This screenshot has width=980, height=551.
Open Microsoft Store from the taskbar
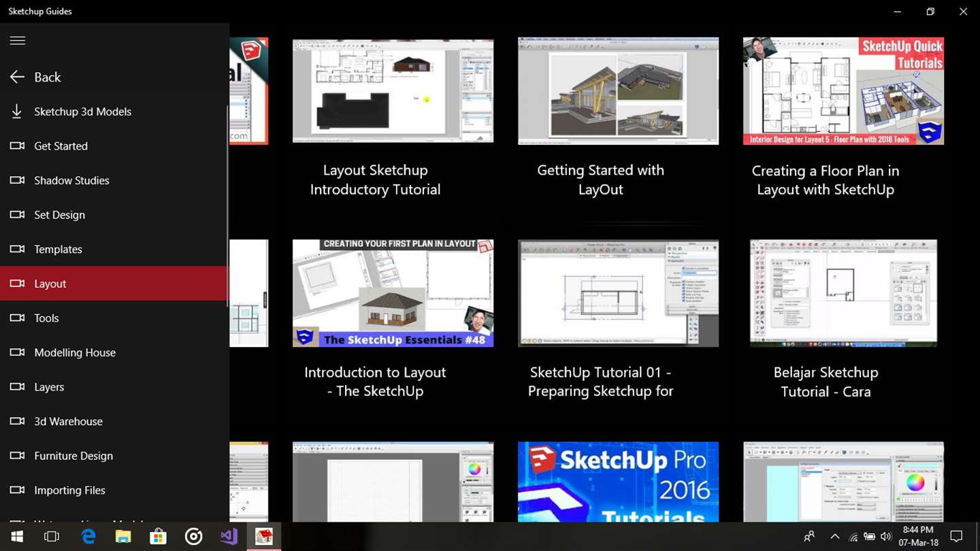coord(158,537)
